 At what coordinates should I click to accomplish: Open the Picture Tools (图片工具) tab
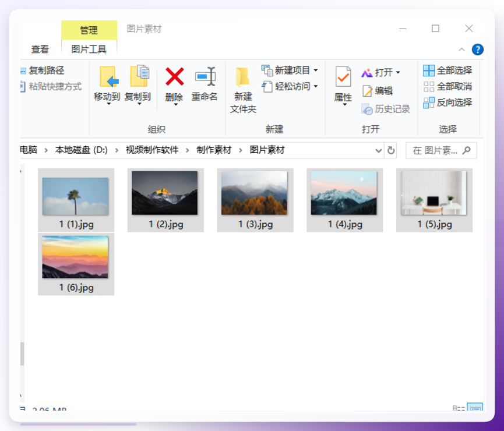pos(89,49)
